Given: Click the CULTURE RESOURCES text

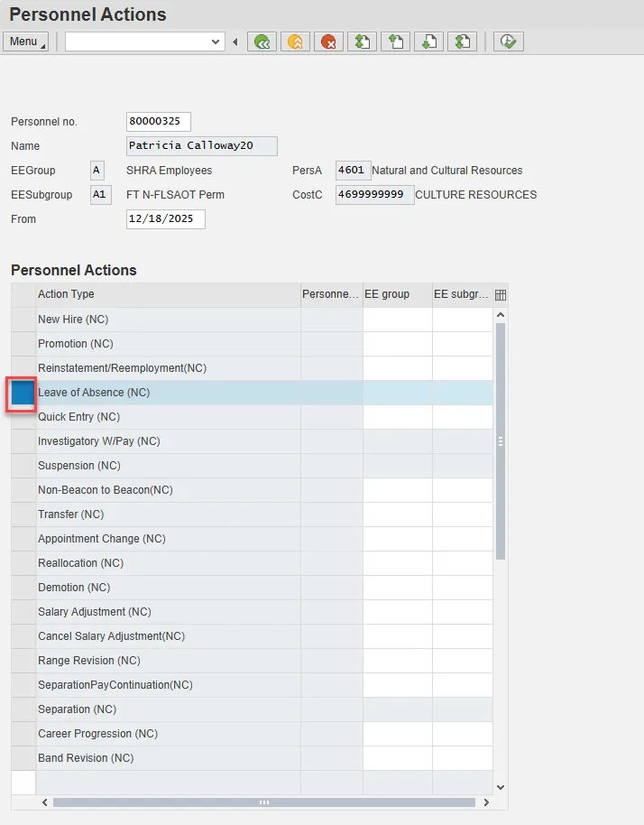Looking at the screenshot, I should click(x=475, y=195).
